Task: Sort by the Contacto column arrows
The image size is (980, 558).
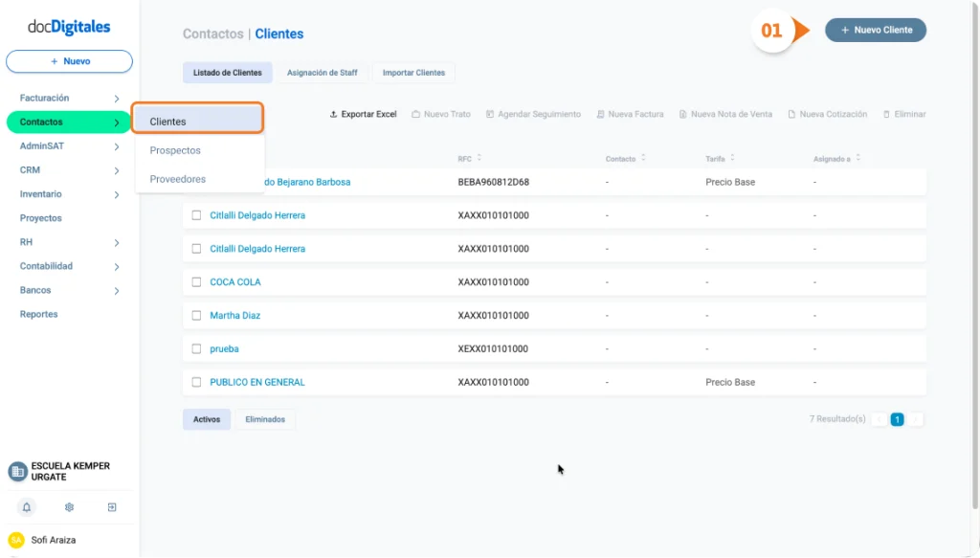Action: (643, 158)
